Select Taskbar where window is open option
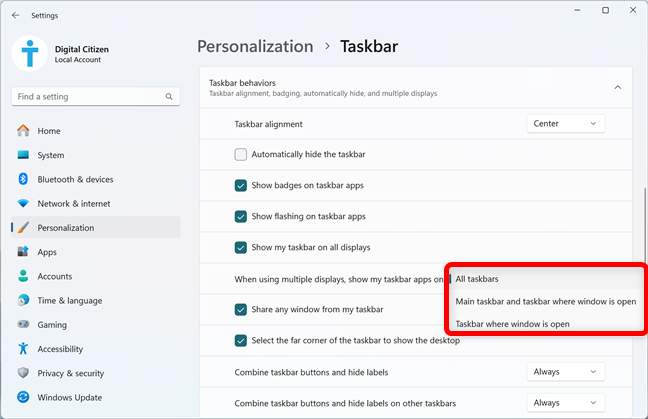This screenshot has height=419, width=648. [512, 324]
